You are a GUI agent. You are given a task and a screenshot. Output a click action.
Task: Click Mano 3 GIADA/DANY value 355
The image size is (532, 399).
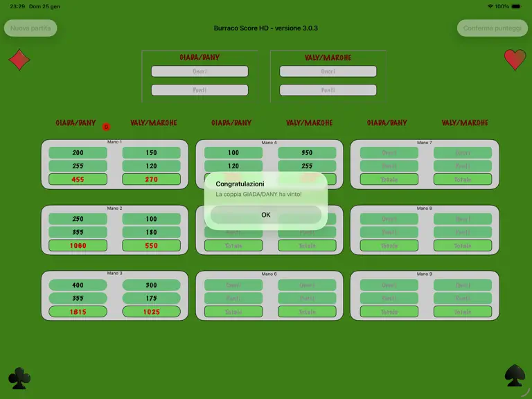tap(78, 299)
